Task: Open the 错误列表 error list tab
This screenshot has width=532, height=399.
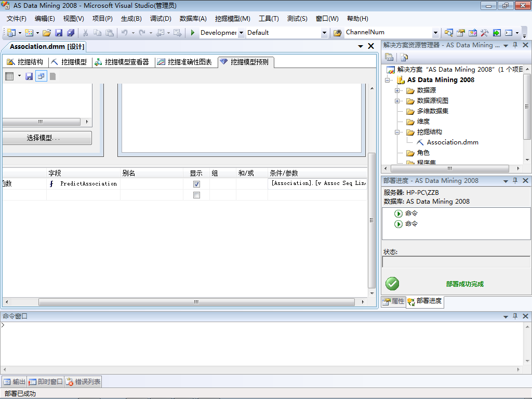Action: (x=83, y=382)
